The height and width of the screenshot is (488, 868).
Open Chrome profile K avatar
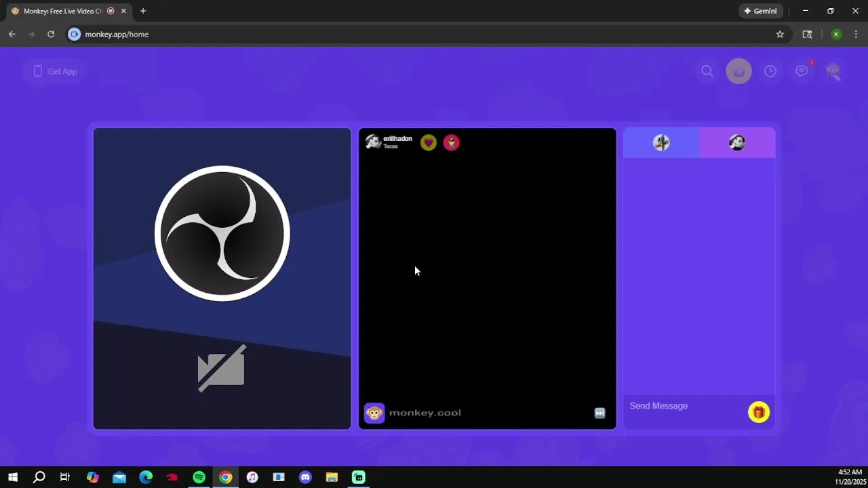836,34
